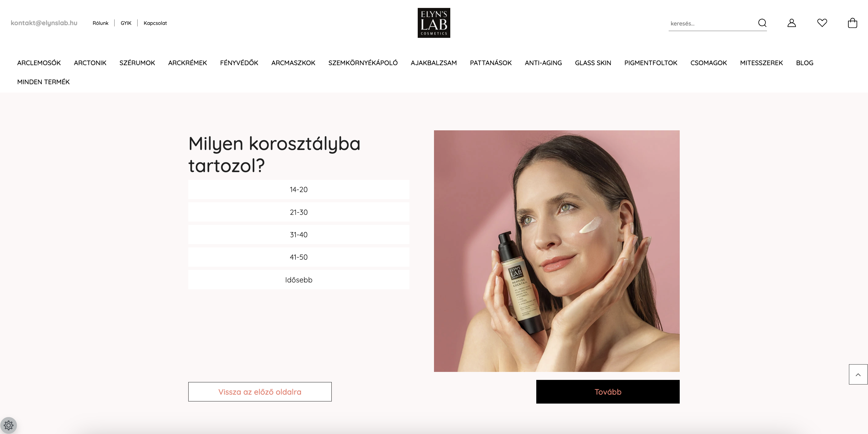Open the wishlist heart icon
Viewport: 868px width, 434px height.
tap(822, 23)
